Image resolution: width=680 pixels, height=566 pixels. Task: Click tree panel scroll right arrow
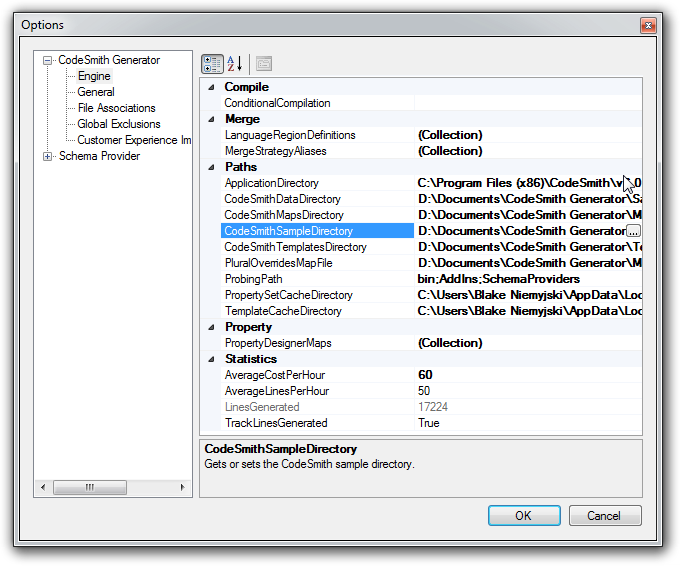pyautogui.click(x=183, y=487)
